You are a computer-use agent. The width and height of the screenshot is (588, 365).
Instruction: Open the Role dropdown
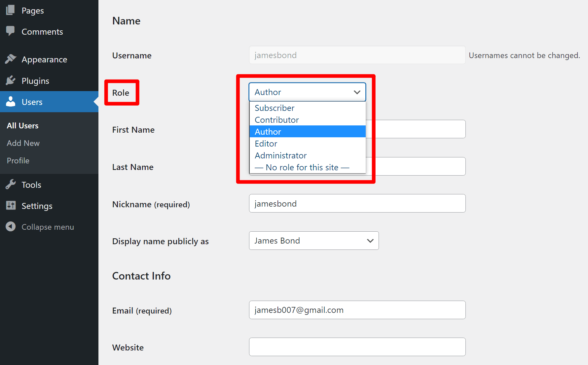coord(307,92)
